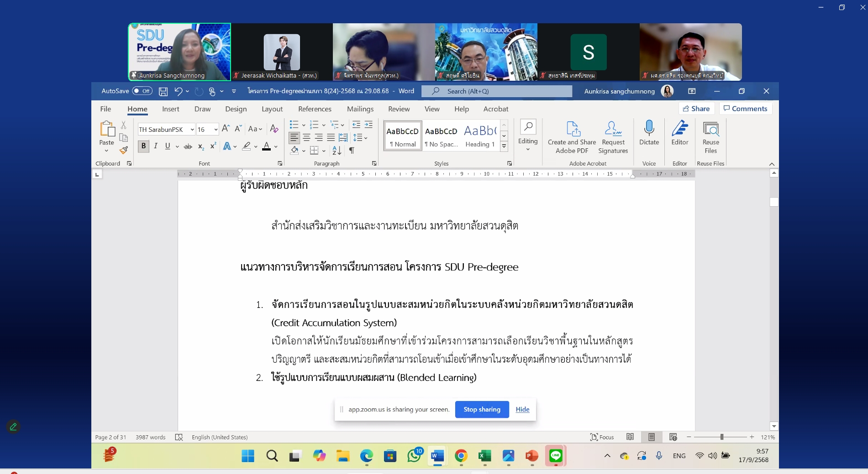This screenshot has height=474, width=868.
Task: Open the Editor tool
Action: point(679,133)
